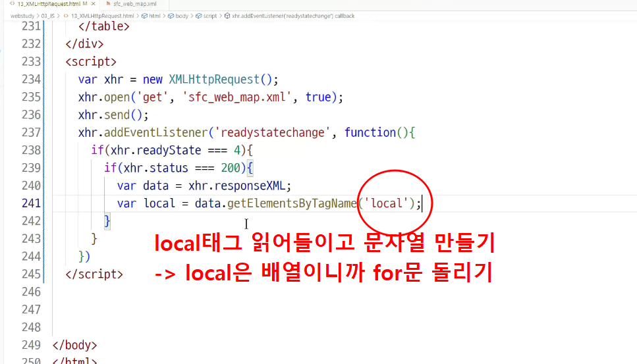
Task: Click the highlighted closing brace on line 242
Action: pos(107,221)
